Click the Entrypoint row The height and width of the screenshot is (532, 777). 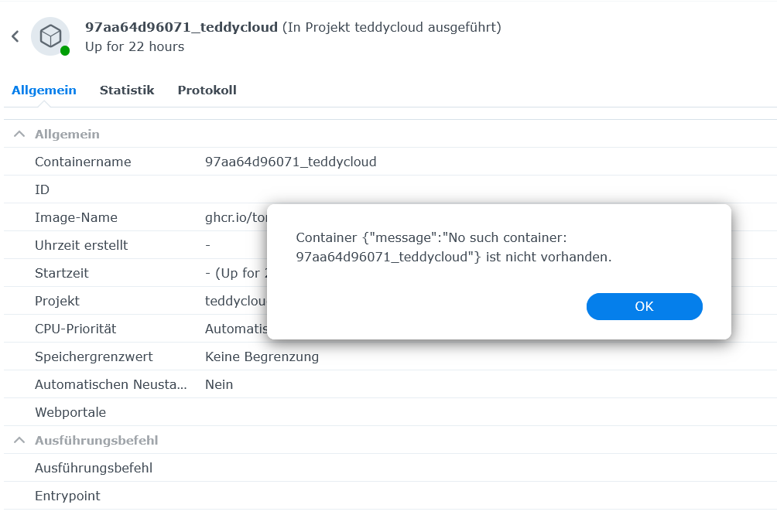(67, 496)
